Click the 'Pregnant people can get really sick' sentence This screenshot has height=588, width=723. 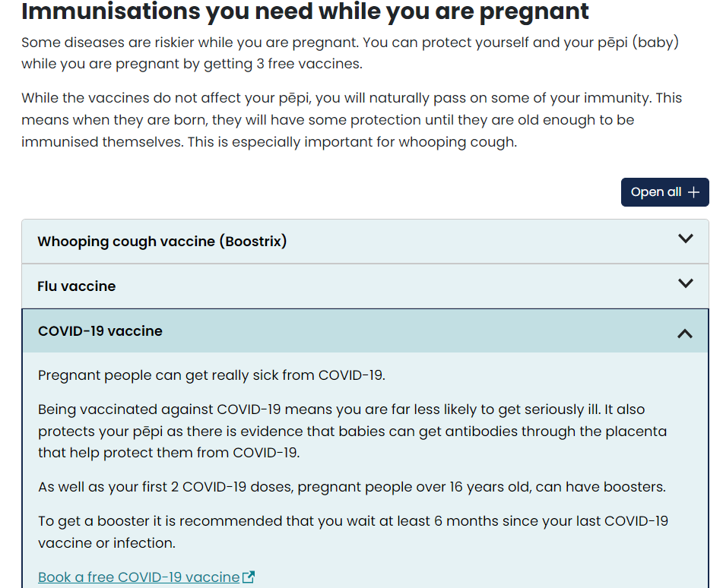[212, 375]
